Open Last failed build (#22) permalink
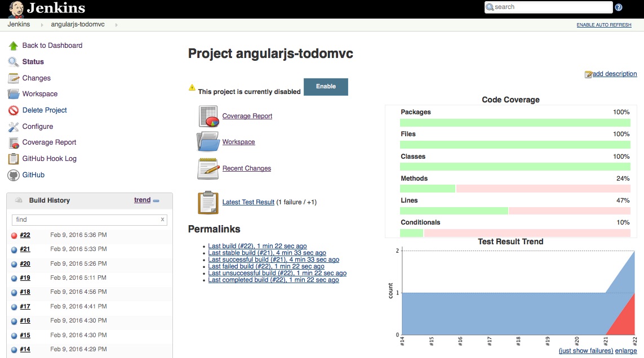Image resolution: width=644 pixels, height=358 pixels. pyautogui.click(x=266, y=266)
